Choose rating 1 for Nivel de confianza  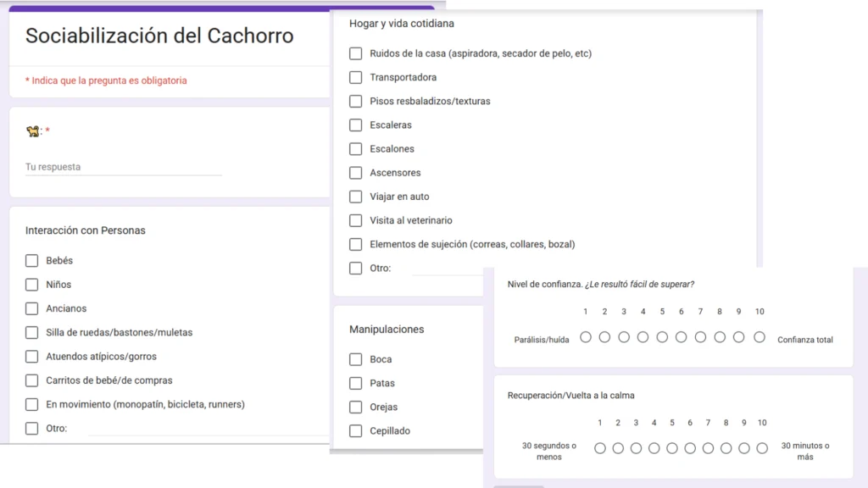[586, 337]
